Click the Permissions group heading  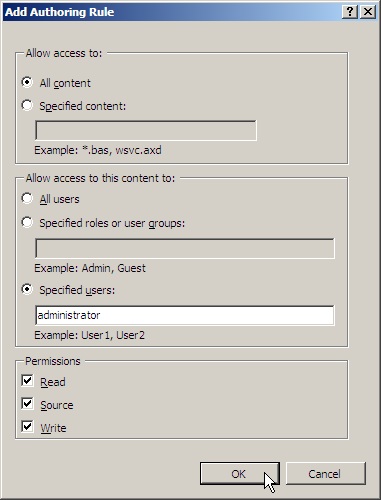point(53,361)
